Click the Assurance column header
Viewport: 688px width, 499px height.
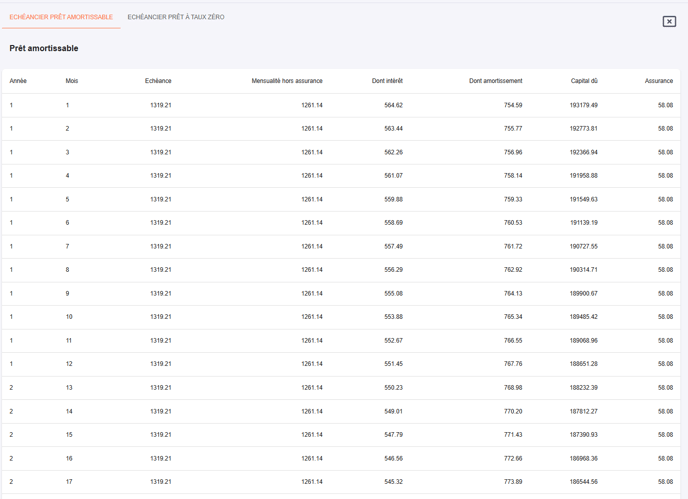(x=659, y=81)
